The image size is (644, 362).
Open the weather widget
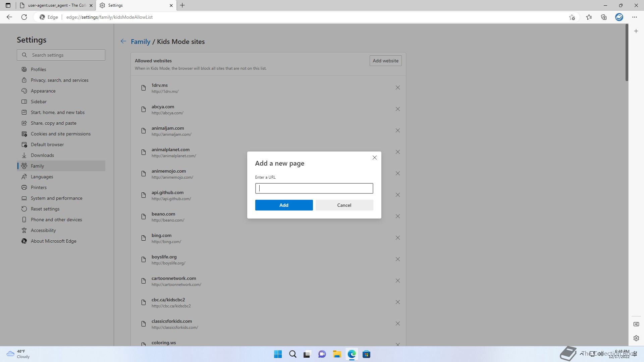click(18, 354)
